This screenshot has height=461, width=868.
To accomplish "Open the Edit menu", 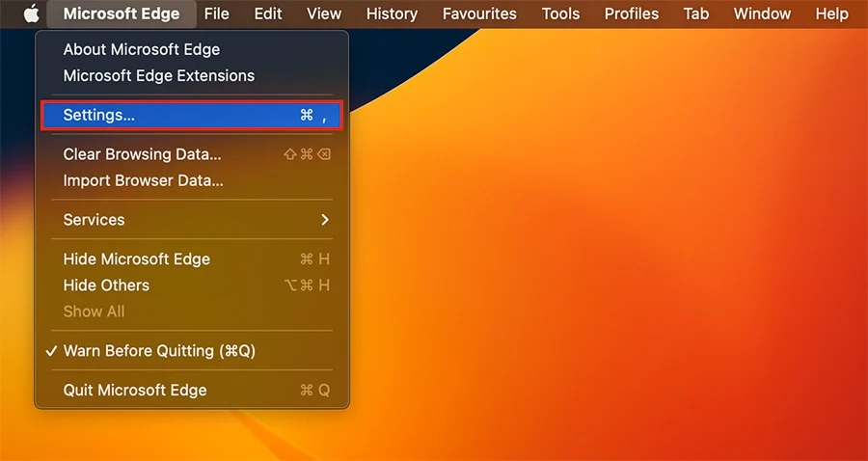I will [268, 14].
